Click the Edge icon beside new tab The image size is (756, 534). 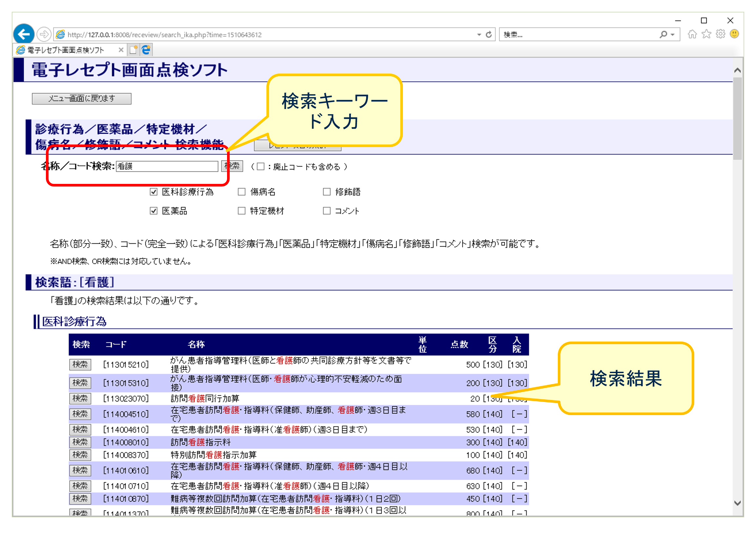[x=146, y=50]
